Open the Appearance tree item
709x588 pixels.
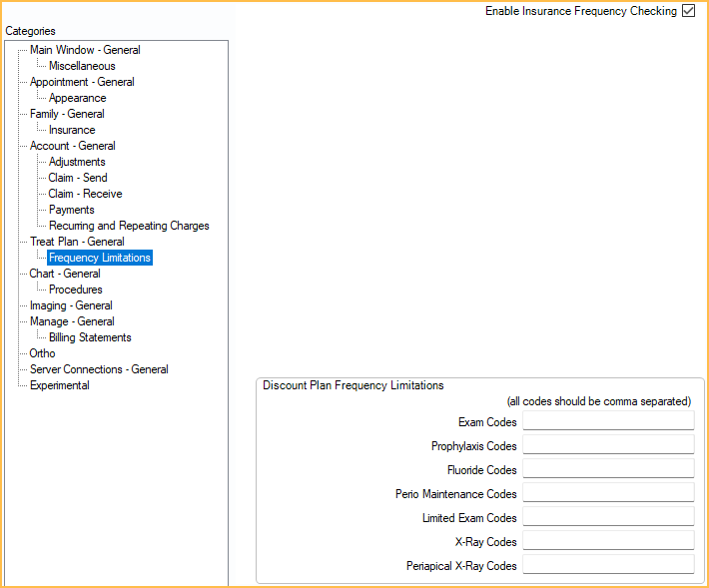pyautogui.click(x=77, y=98)
